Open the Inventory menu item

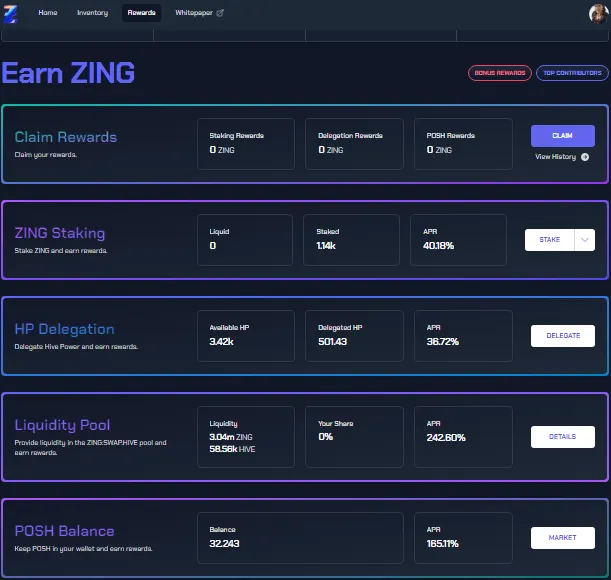click(x=92, y=13)
